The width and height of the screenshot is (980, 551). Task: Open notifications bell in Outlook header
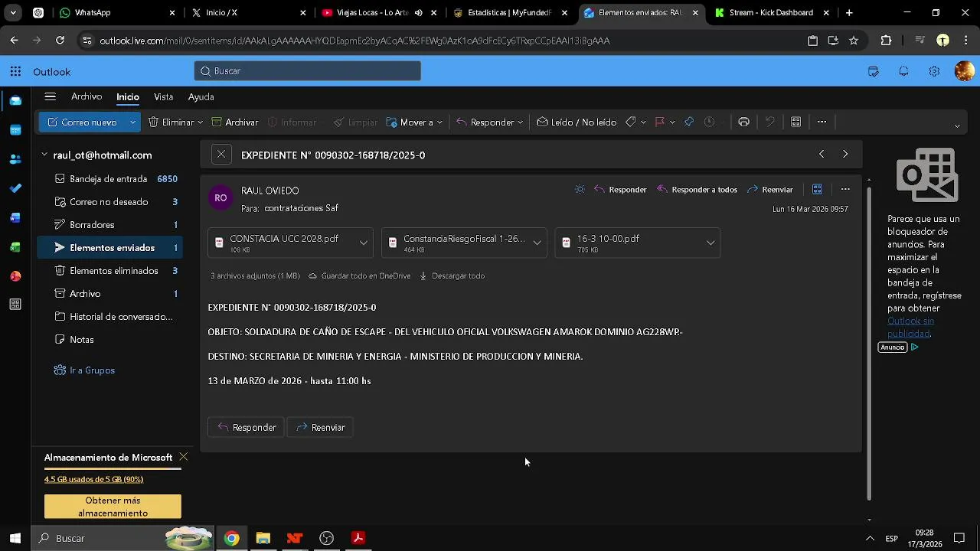pos(903,72)
